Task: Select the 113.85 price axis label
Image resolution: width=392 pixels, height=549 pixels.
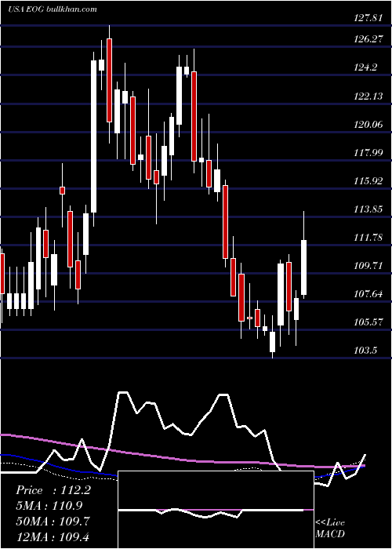Action: click(368, 209)
